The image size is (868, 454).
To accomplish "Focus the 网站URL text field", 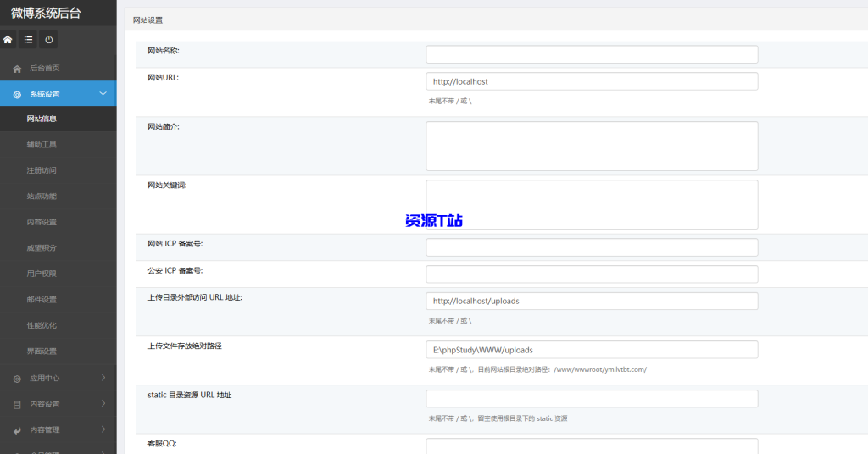I will click(x=591, y=82).
